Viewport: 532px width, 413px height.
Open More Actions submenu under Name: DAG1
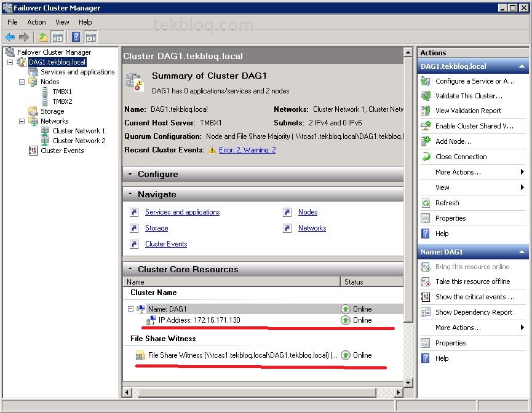pos(473,328)
